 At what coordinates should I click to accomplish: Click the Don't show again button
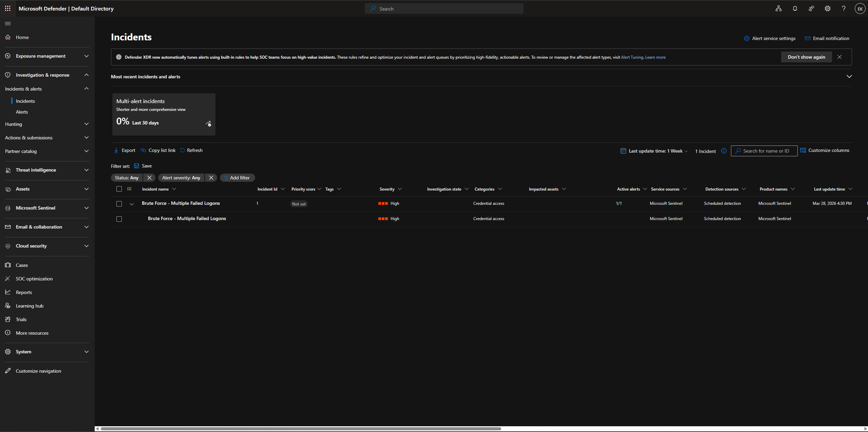coord(806,57)
